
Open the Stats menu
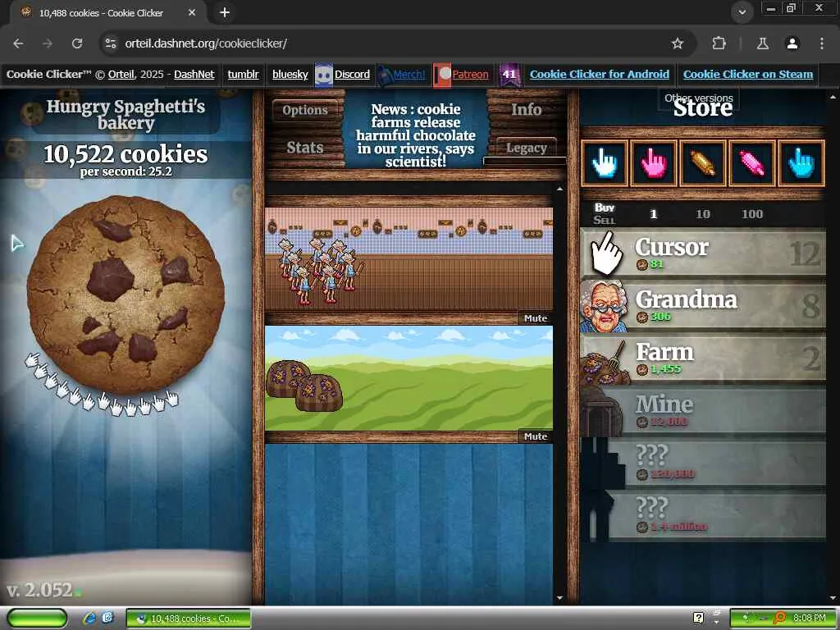[305, 148]
